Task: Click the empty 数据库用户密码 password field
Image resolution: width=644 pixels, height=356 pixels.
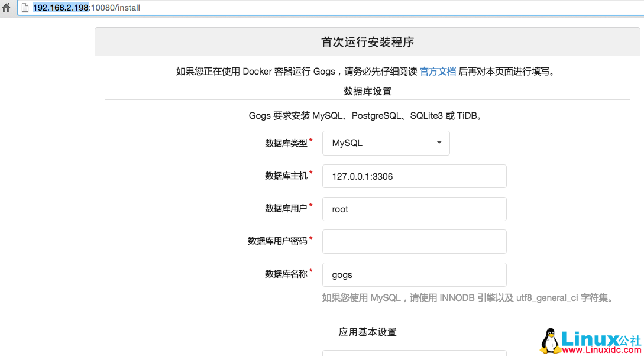Action: (x=414, y=241)
